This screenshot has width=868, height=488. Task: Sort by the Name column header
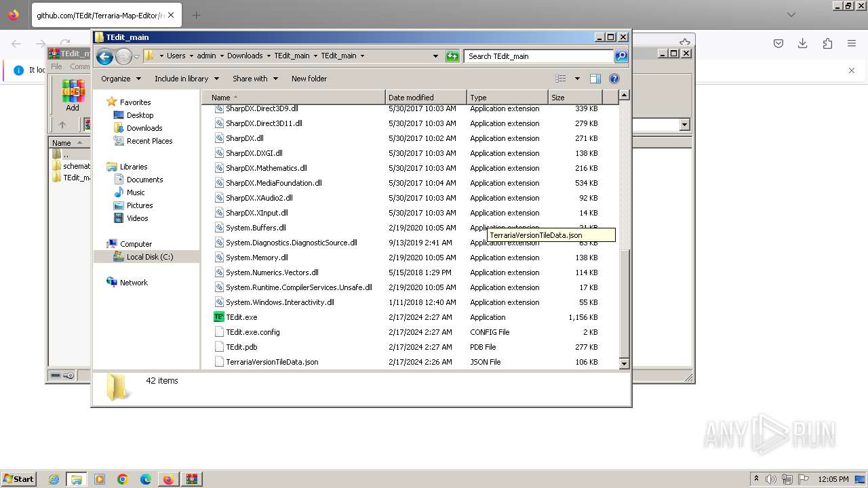(293, 98)
